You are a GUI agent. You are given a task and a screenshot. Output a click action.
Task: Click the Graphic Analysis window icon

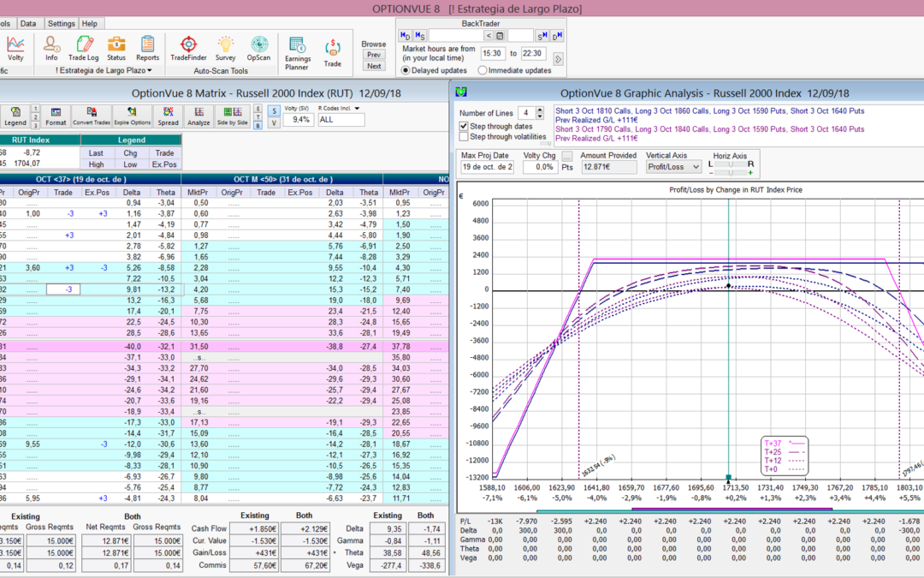461,92
